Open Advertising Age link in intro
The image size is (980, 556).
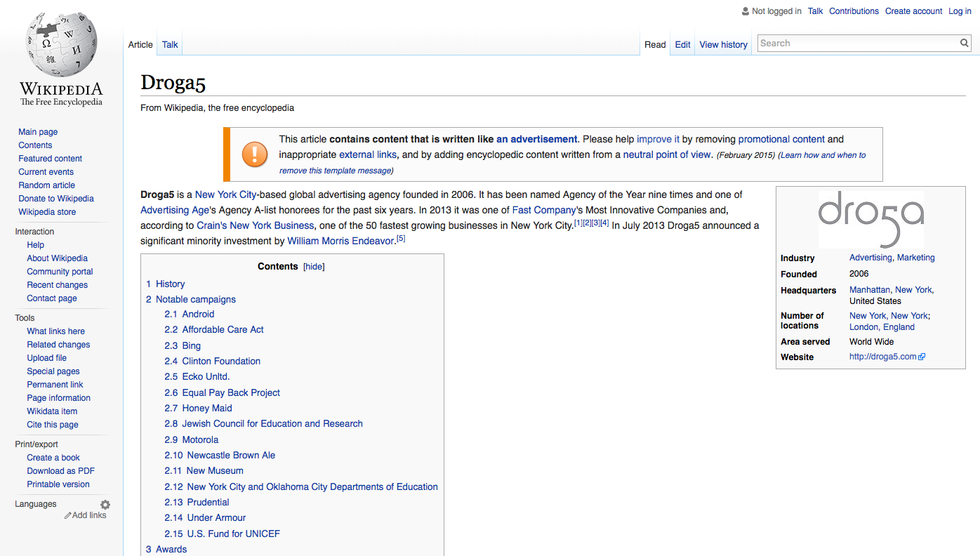point(175,210)
